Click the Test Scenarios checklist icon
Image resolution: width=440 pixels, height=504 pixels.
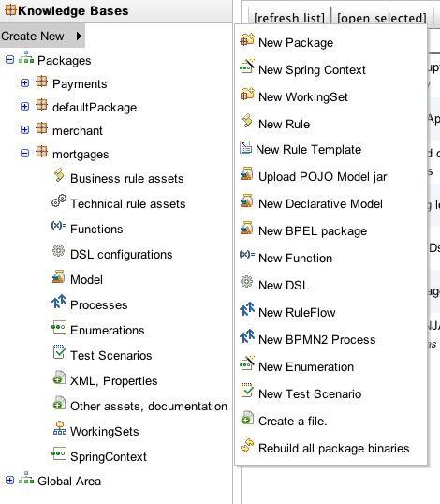pyautogui.click(x=59, y=351)
